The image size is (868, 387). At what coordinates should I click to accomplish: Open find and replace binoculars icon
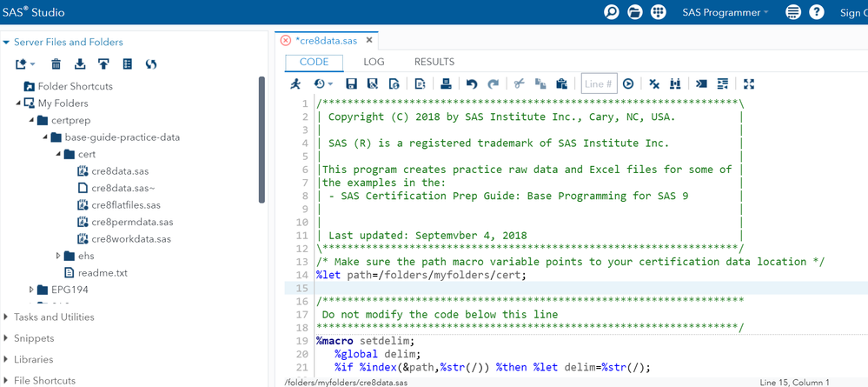[x=675, y=83]
